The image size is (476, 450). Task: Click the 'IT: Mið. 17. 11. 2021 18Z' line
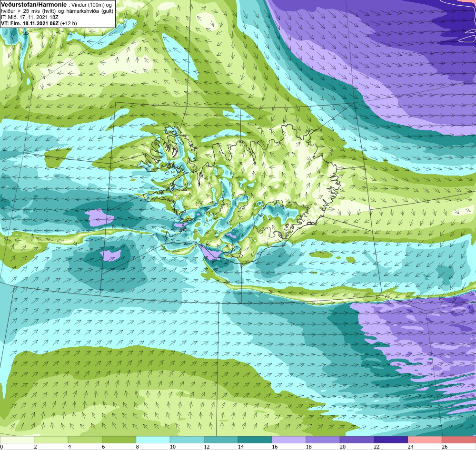point(30,17)
